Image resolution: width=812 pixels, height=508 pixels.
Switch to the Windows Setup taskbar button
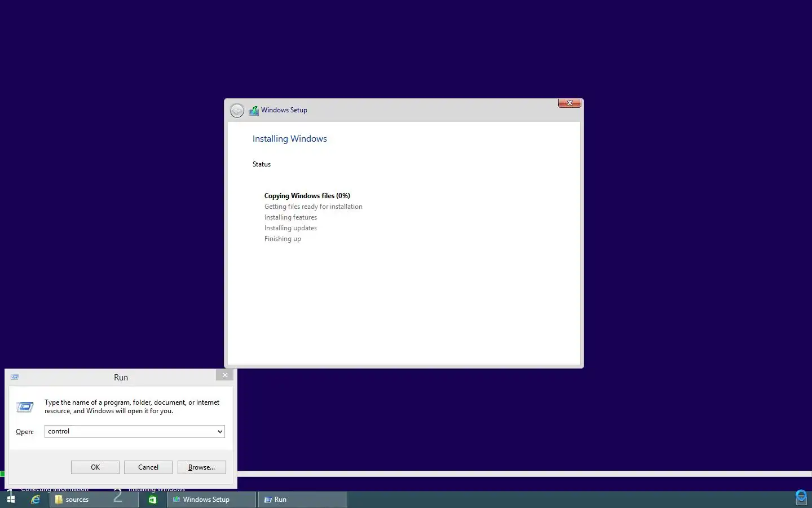(211, 500)
